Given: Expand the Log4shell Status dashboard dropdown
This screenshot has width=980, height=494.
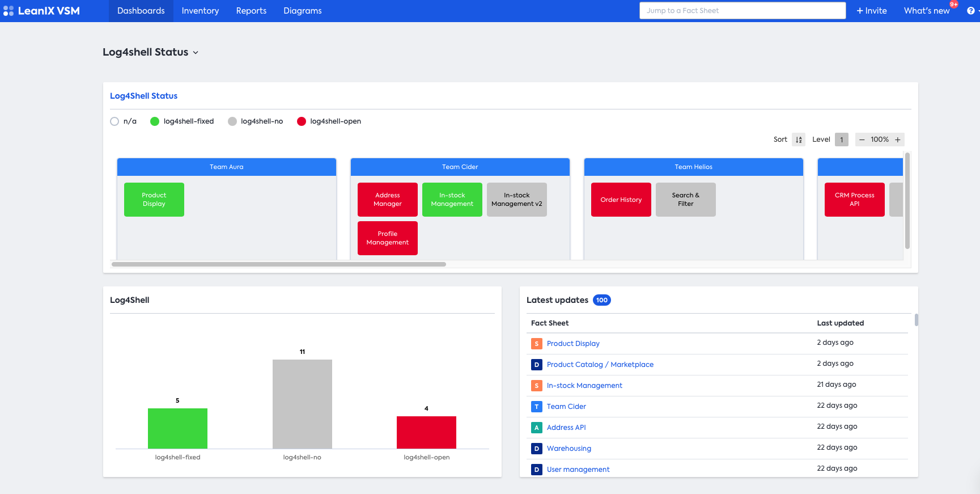Looking at the screenshot, I should click(196, 52).
